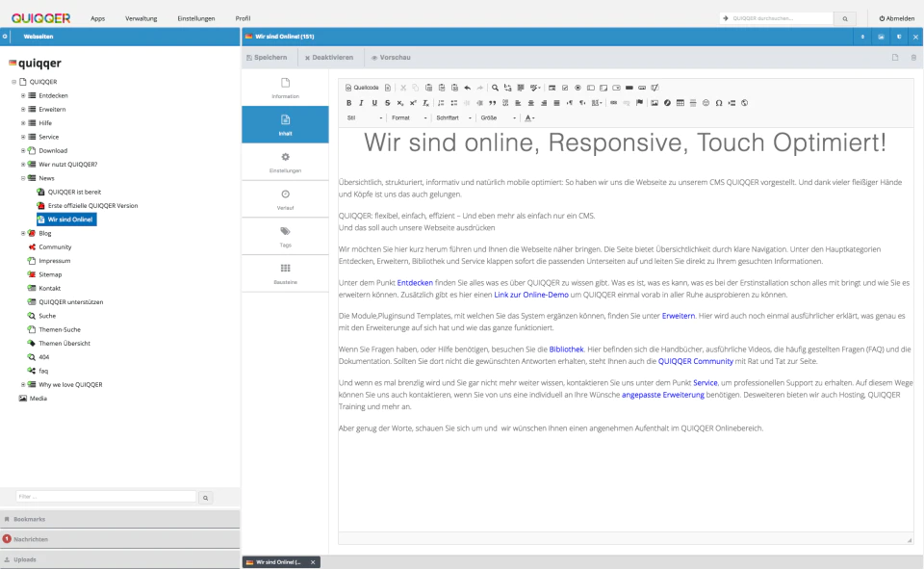Insert a link with the link icon

click(613, 103)
